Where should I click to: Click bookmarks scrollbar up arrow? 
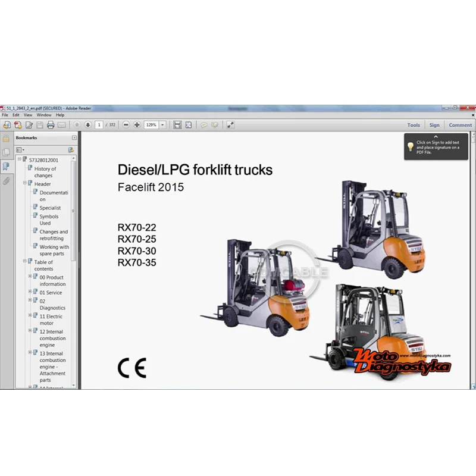(74, 158)
